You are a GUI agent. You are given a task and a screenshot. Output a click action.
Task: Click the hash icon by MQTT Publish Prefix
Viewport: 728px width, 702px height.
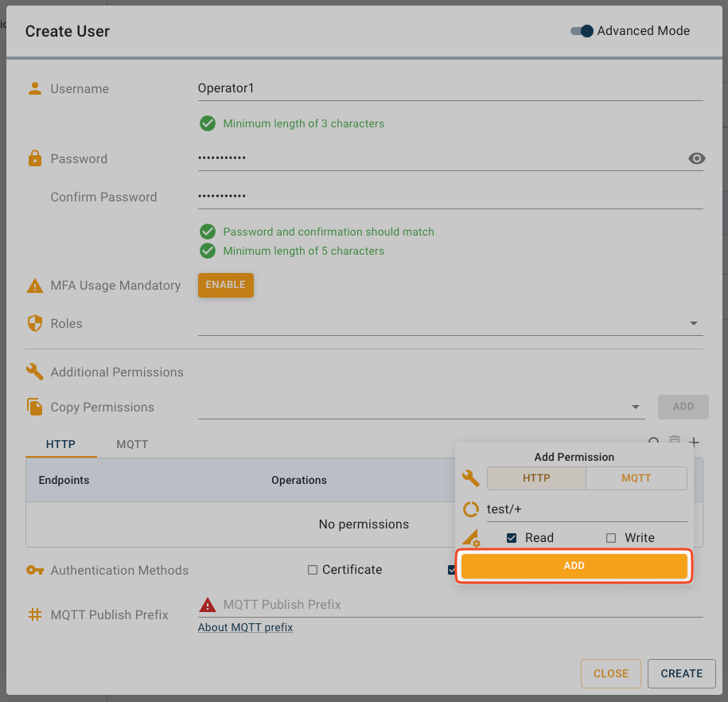click(34, 614)
